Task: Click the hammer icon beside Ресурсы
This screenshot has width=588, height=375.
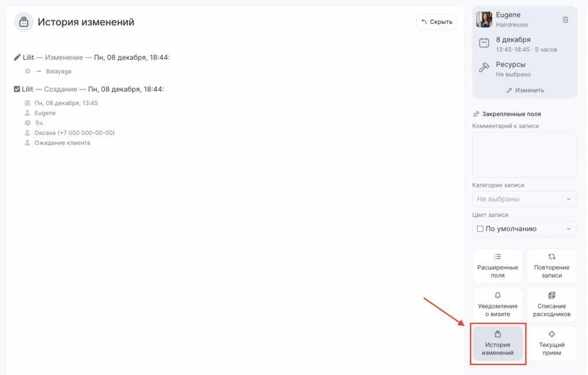Action: [484, 68]
